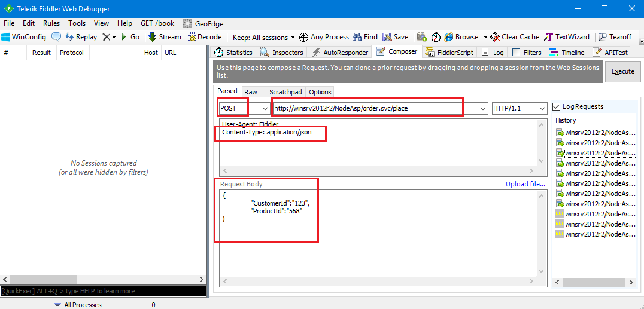Click Tearoff in the toolbar
Screen dimensions: 644x309
tap(615, 37)
